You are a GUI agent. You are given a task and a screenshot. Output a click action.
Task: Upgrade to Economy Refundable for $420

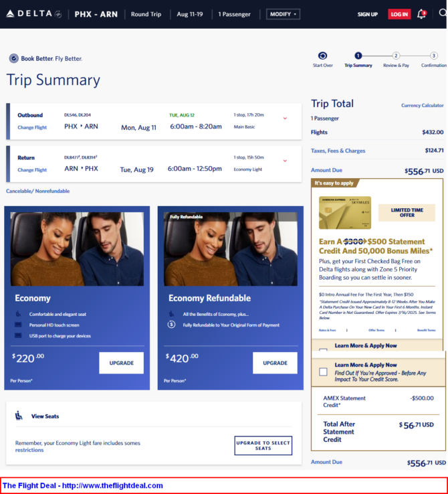(x=275, y=363)
